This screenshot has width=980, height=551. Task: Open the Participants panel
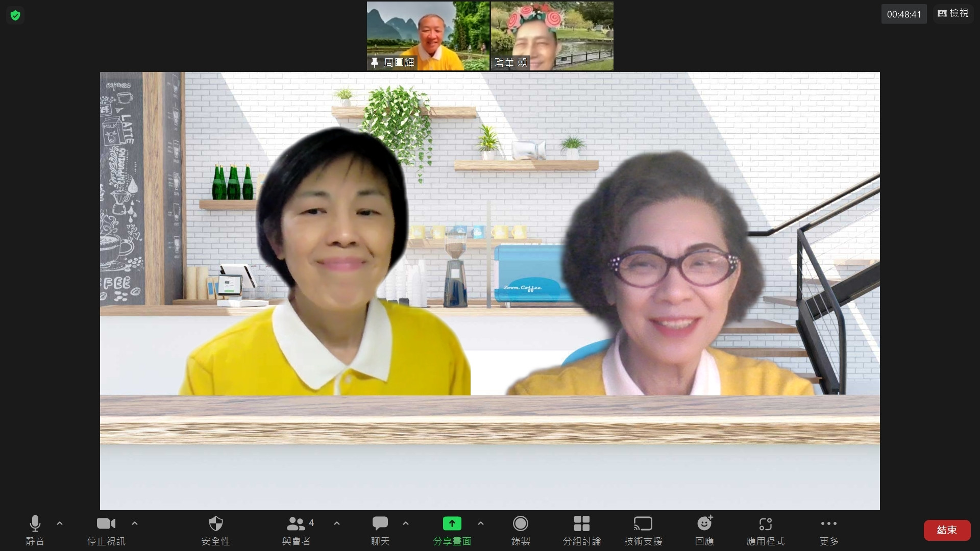[x=297, y=530]
